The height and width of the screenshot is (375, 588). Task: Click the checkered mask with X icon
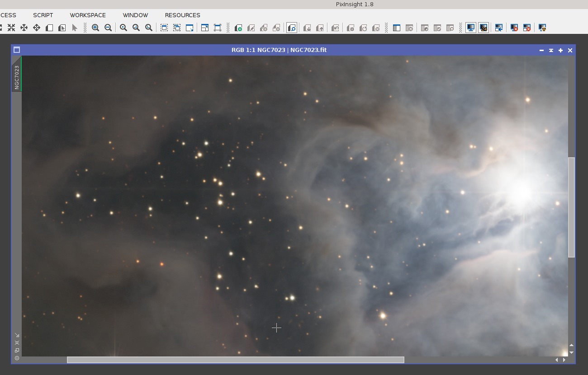point(409,28)
